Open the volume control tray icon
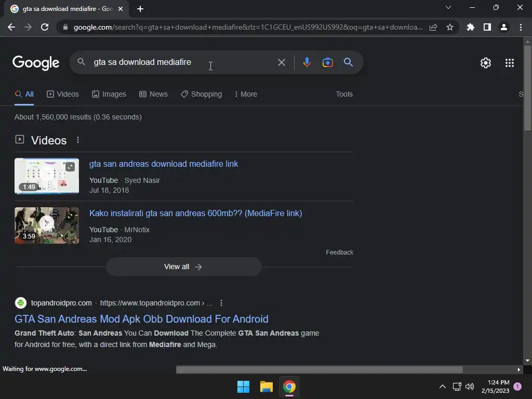 pyautogui.click(x=470, y=387)
